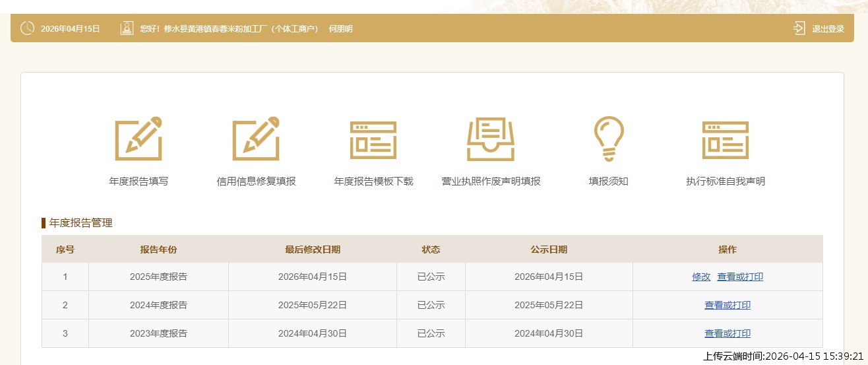Click the 营业执照作废声明填报 tray icon
The height and width of the screenshot is (365, 868).
[491, 139]
